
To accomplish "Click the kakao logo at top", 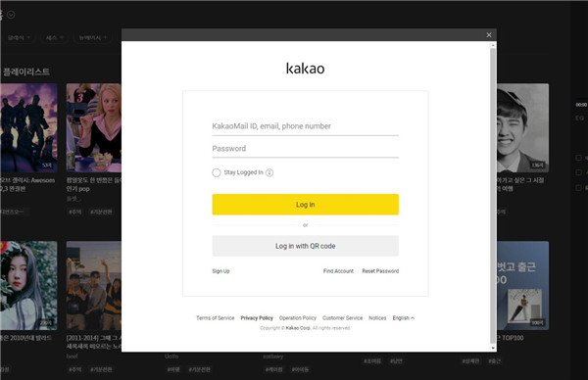I will pyautogui.click(x=305, y=69).
